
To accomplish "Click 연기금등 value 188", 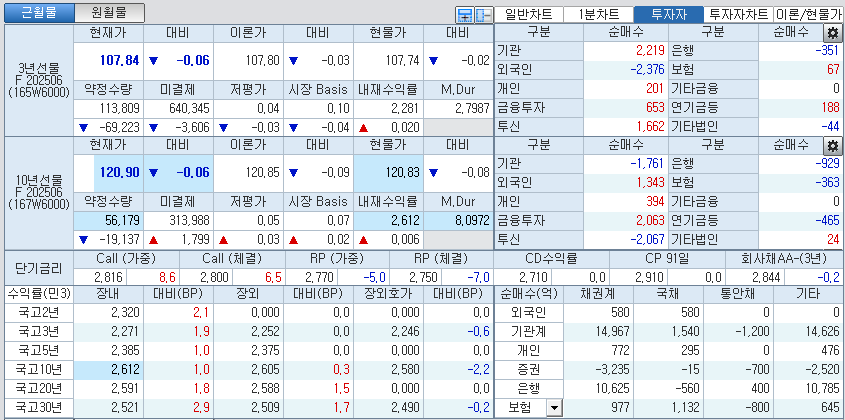I will (x=830, y=107).
